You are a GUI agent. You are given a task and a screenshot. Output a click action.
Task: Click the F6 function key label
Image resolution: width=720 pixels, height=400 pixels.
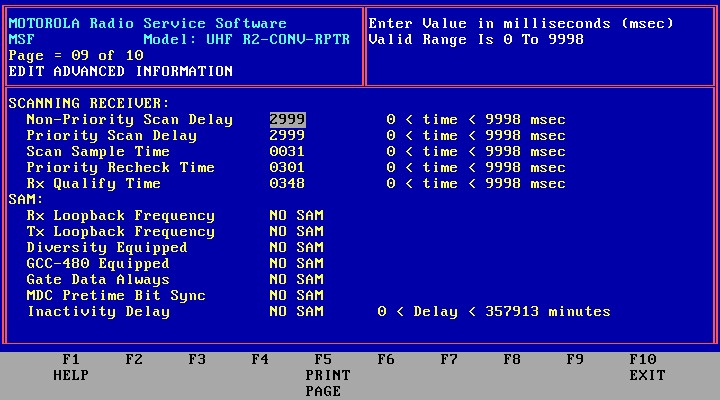tap(386, 359)
